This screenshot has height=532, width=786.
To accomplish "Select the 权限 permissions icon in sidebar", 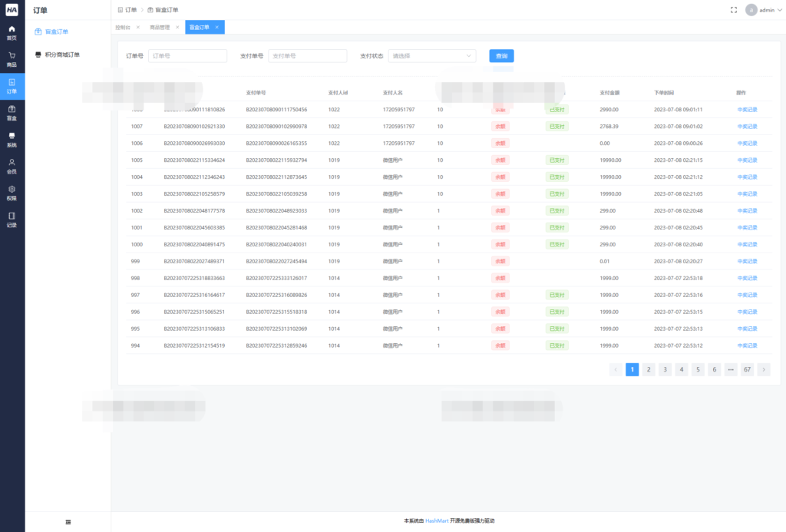I will (12, 194).
